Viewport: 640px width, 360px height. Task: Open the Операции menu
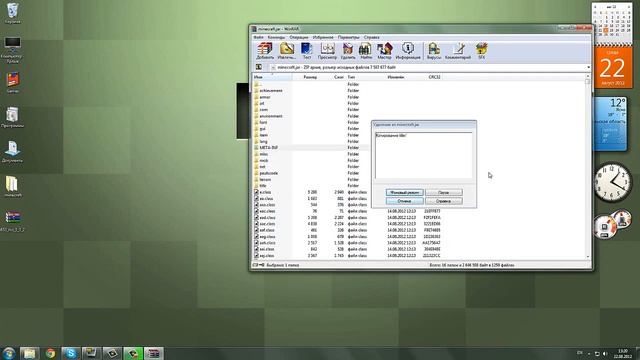pos(299,37)
